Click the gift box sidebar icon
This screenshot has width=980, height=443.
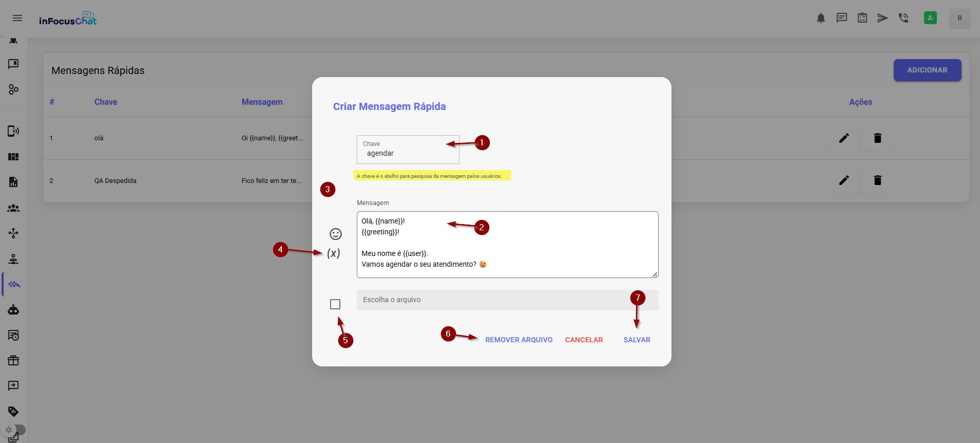(x=14, y=360)
